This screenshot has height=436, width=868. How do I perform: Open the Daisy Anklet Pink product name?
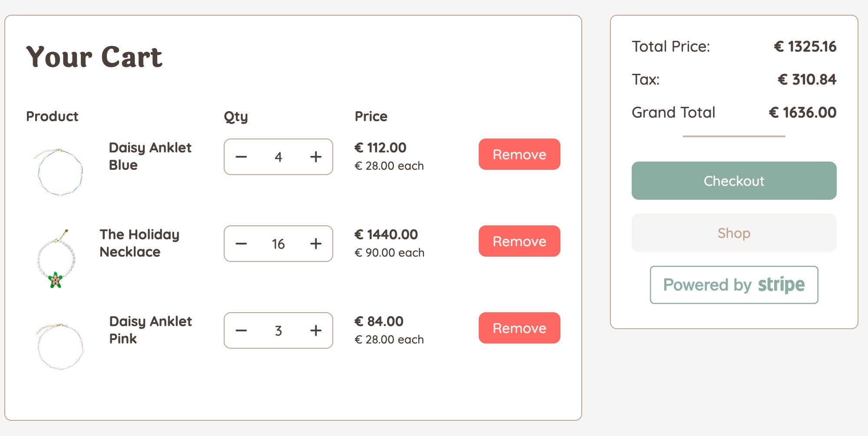[150, 330]
